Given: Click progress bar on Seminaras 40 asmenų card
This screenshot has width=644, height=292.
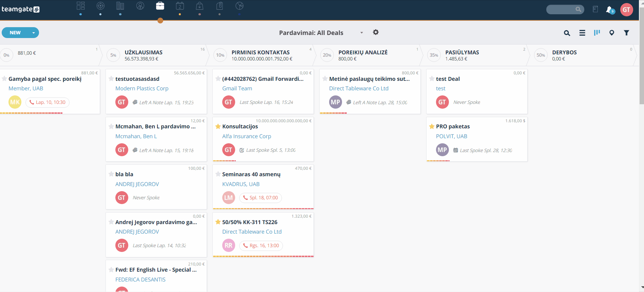Looking at the screenshot, I should click(x=263, y=208).
